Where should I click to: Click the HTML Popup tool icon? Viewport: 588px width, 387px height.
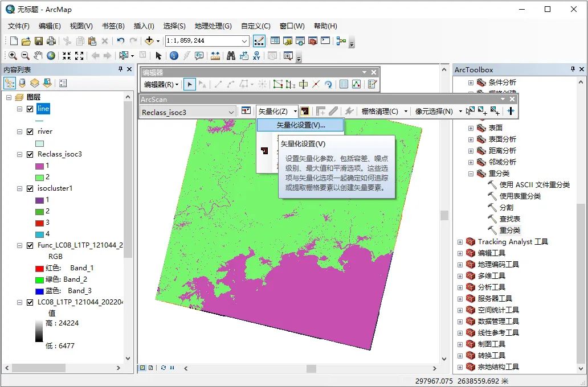[x=199, y=56]
